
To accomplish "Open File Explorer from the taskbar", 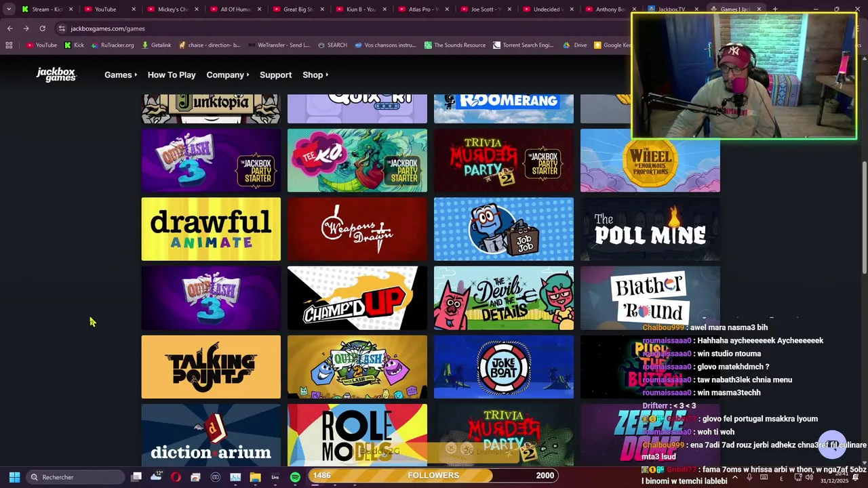I will 255,477.
